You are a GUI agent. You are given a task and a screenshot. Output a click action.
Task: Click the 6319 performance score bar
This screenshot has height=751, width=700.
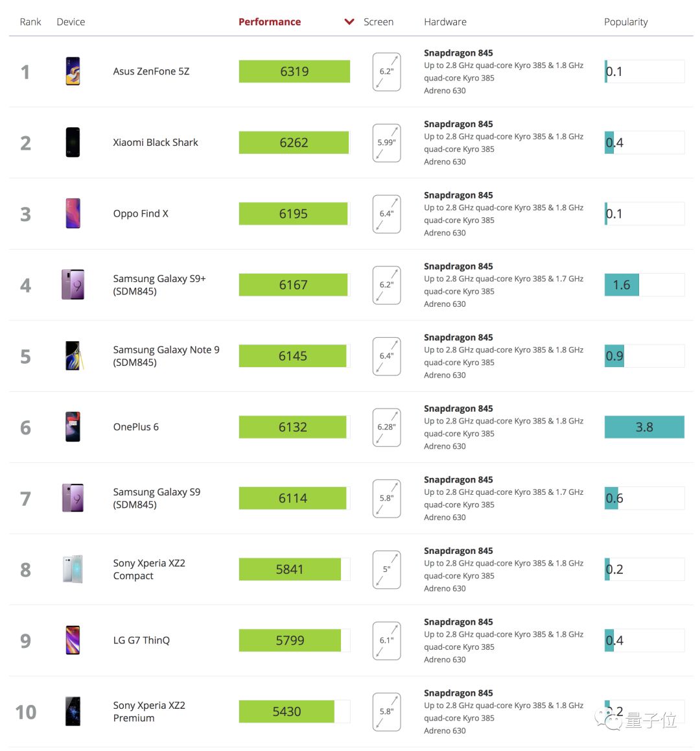pos(294,71)
